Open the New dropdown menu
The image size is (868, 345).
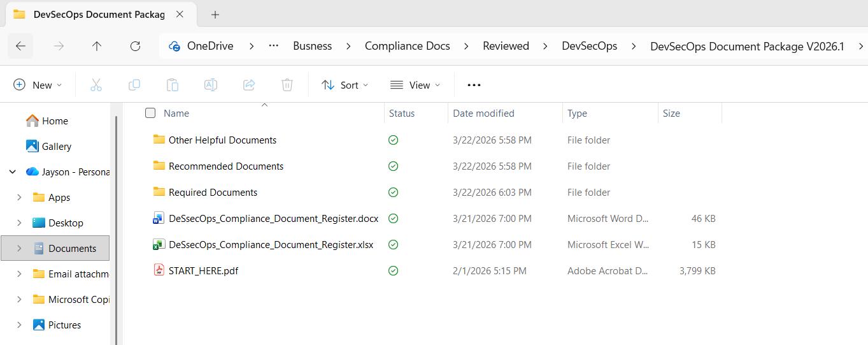coord(38,85)
